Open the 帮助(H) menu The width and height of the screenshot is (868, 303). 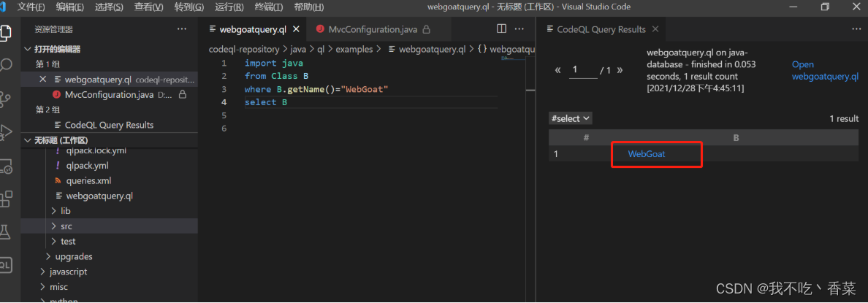click(309, 7)
